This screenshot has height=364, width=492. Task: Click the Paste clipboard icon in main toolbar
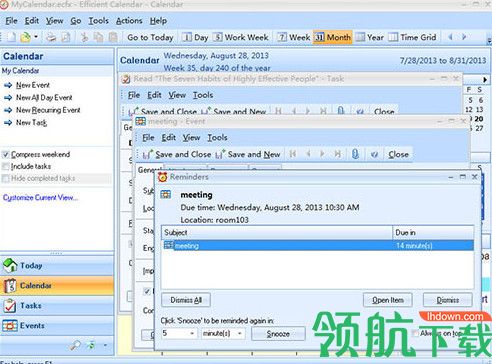click(113, 37)
